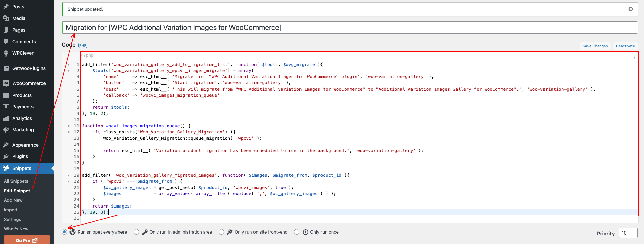Click the Analytics bar chart icon
Viewport: 644px width, 244px height.
pyautogui.click(x=6, y=118)
